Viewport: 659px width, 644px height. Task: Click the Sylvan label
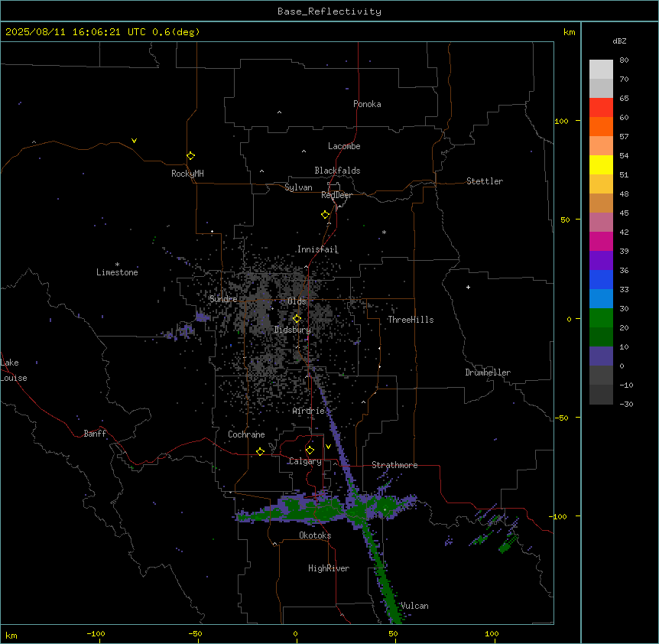click(x=298, y=187)
